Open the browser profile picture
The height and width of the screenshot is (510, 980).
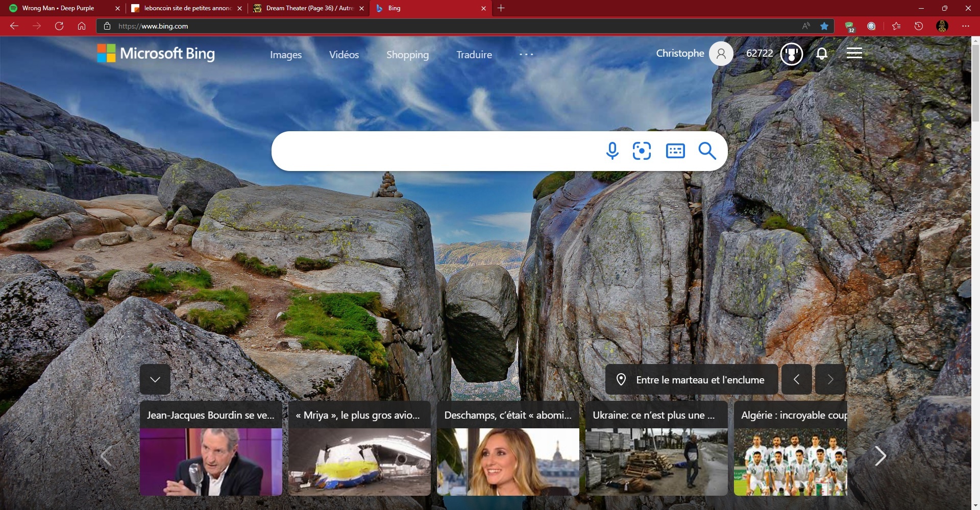coord(942,26)
